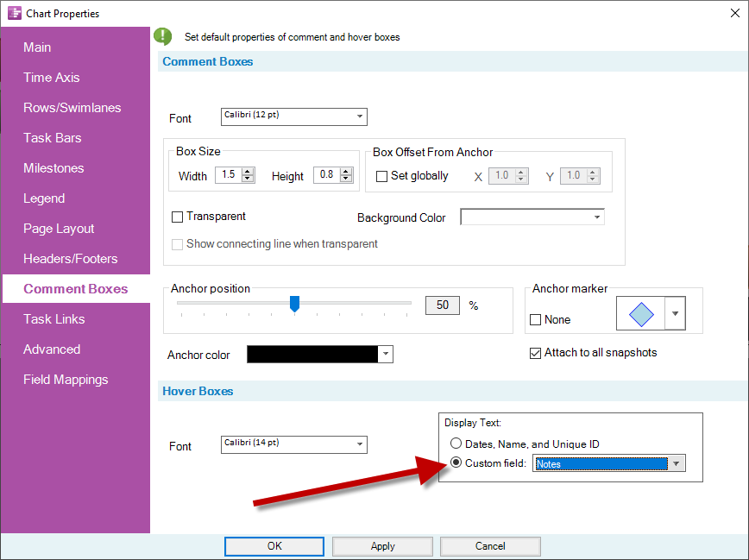
Task: Open the Advanced tab
Action: pyautogui.click(x=52, y=349)
